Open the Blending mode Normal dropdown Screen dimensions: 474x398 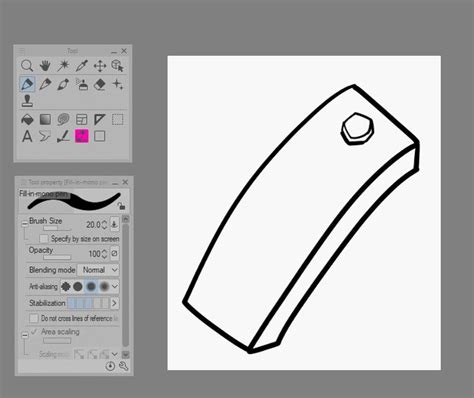(x=98, y=270)
